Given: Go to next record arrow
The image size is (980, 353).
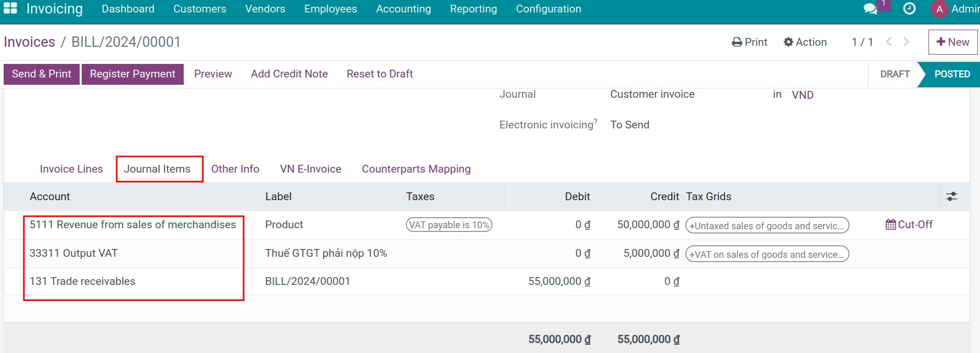Looking at the screenshot, I should (907, 42).
